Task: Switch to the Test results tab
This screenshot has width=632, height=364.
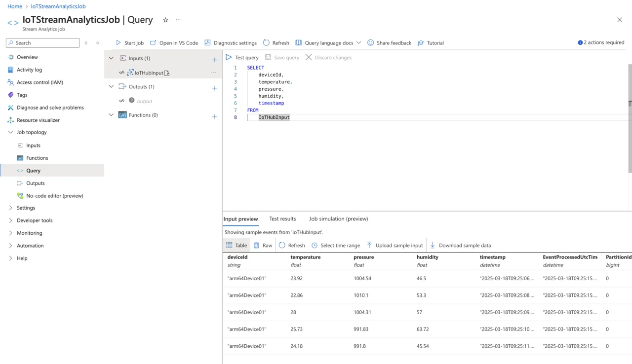Action: 282,218
